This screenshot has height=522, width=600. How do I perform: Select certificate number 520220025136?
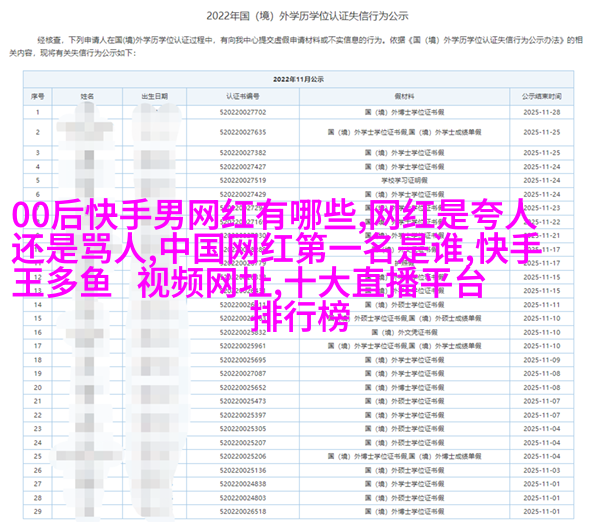pyautogui.click(x=243, y=470)
